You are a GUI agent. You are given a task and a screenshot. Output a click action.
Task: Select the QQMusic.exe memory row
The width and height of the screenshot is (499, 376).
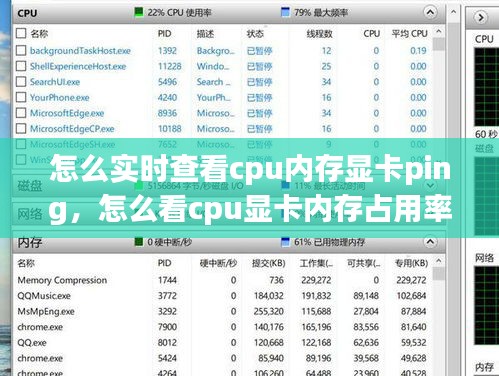pyautogui.click(x=222, y=296)
